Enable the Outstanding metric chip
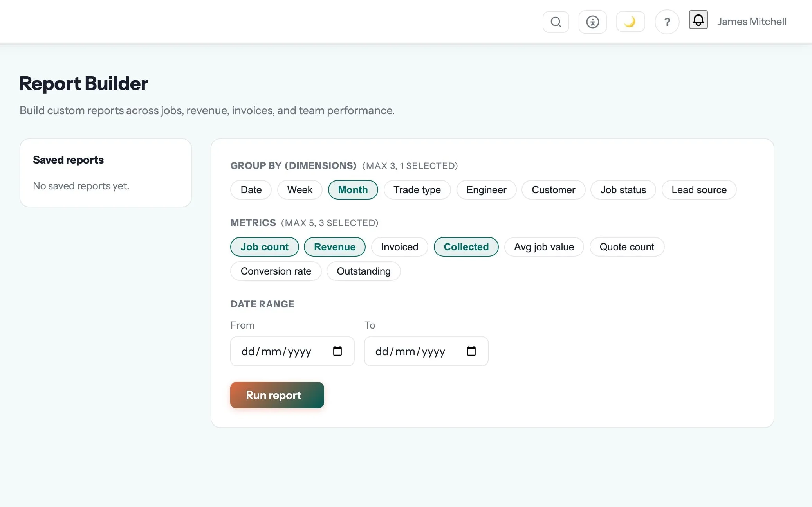Viewport: 812px width, 507px height. point(363,271)
